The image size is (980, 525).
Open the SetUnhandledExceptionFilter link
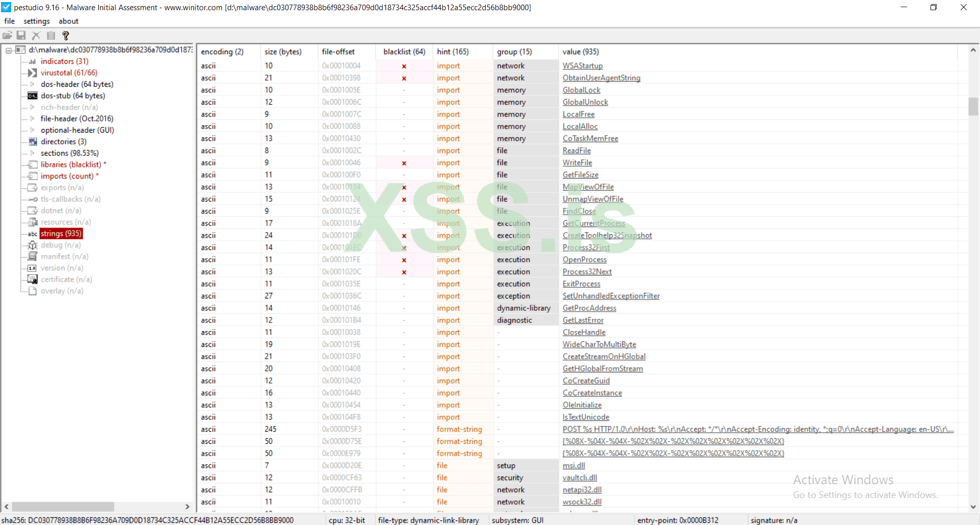point(611,296)
